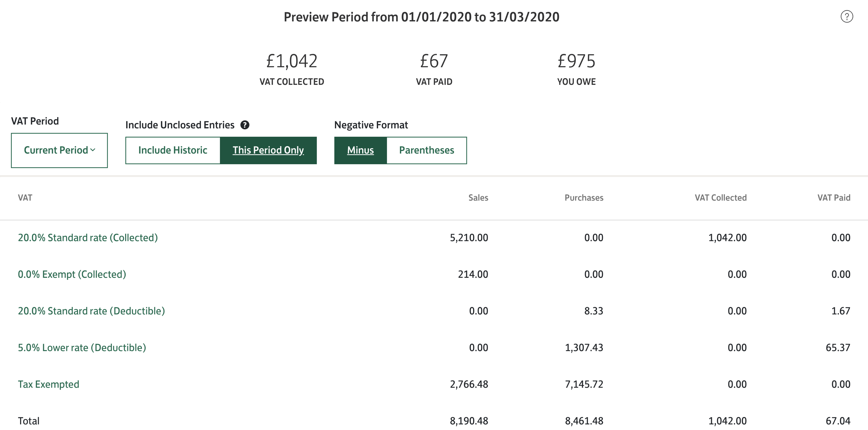
Task: Click the Sales column header
Action: [478, 198]
